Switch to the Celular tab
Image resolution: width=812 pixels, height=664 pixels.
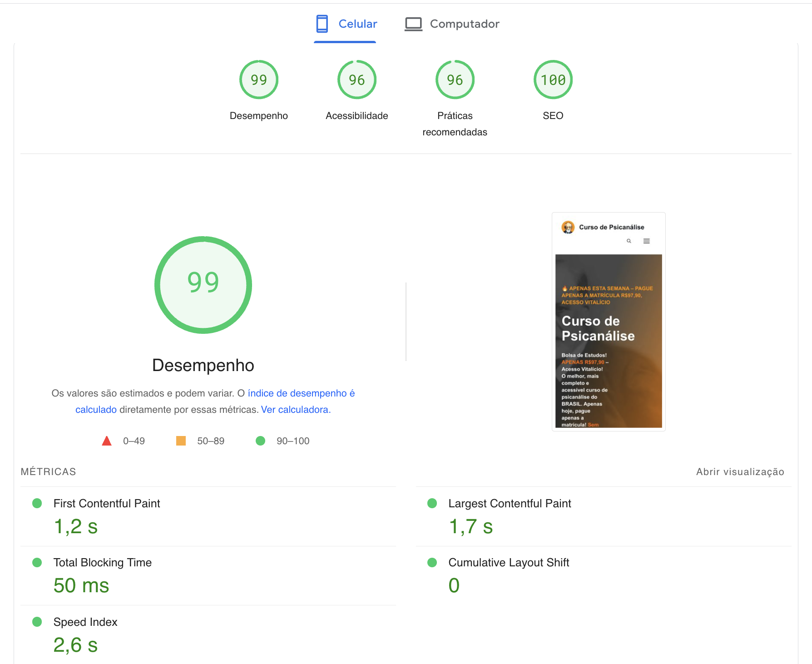tap(346, 24)
